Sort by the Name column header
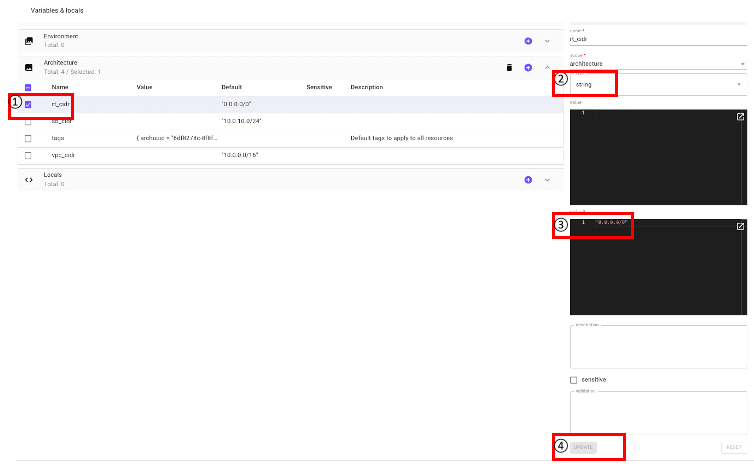754x467 pixels. (60, 87)
